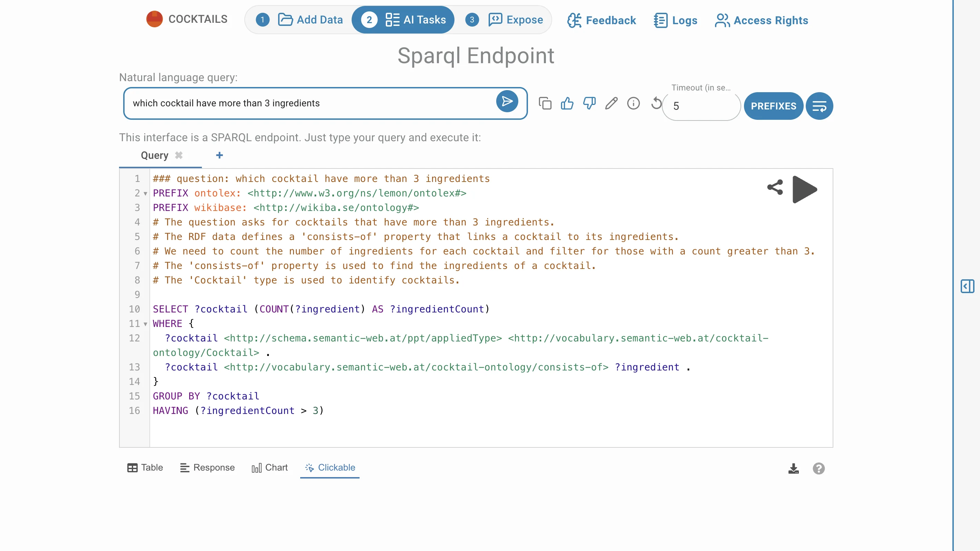The image size is (980, 551).
Task: Click the Timeout seconds field
Action: tap(701, 106)
